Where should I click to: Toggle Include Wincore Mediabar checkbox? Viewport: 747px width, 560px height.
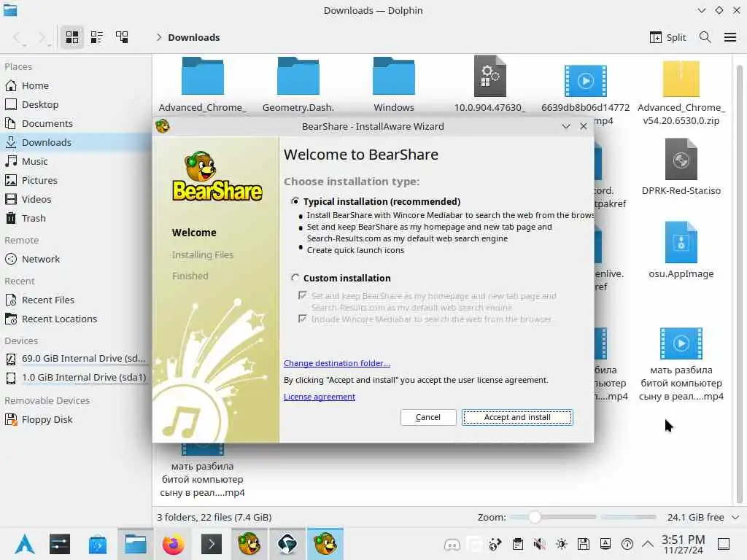[x=303, y=319]
